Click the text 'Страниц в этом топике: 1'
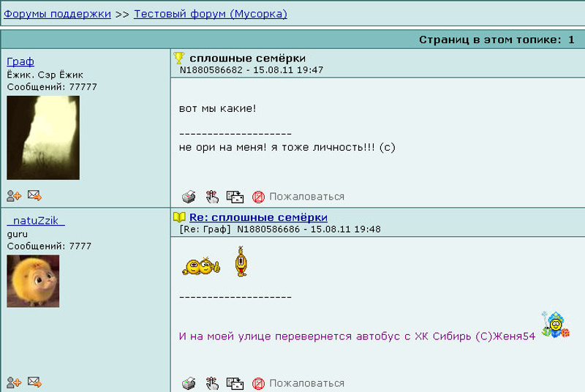The image size is (585, 392). [497, 39]
